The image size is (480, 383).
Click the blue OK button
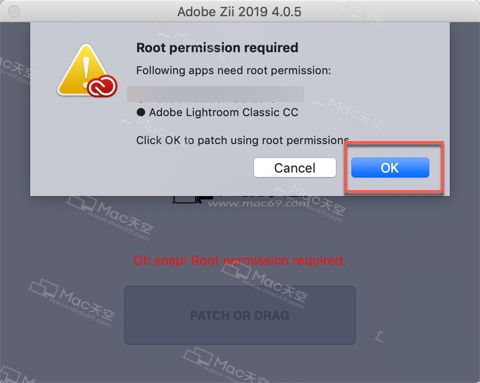[x=390, y=168]
